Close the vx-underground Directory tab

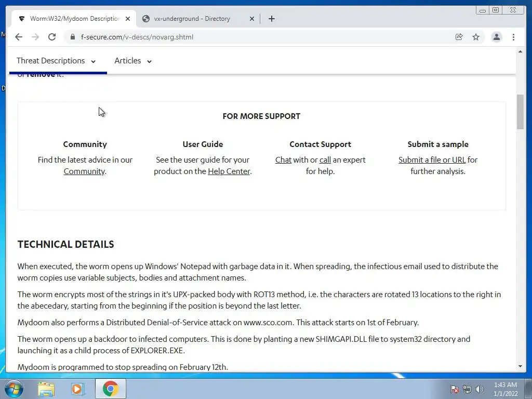click(252, 19)
